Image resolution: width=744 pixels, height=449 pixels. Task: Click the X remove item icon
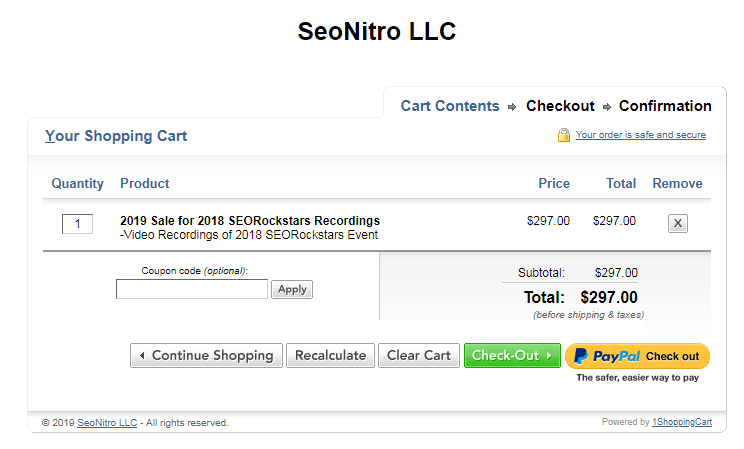(677, 223)
